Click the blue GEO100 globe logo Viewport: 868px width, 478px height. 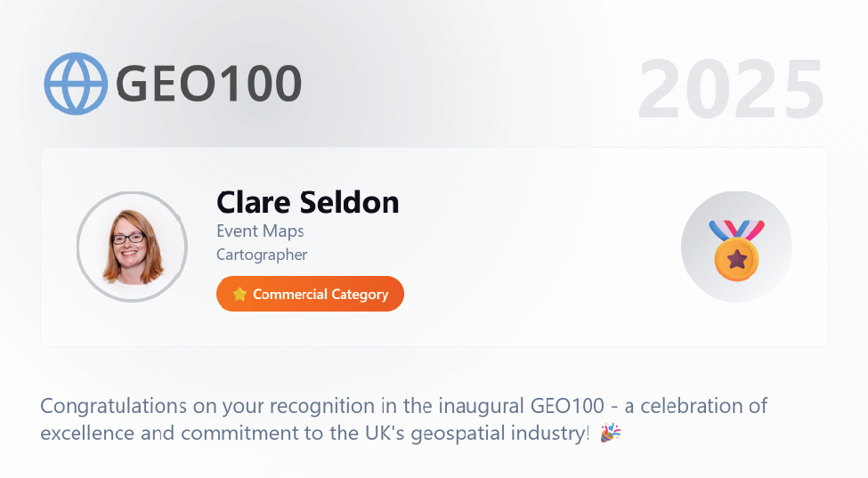coord(76,84)
